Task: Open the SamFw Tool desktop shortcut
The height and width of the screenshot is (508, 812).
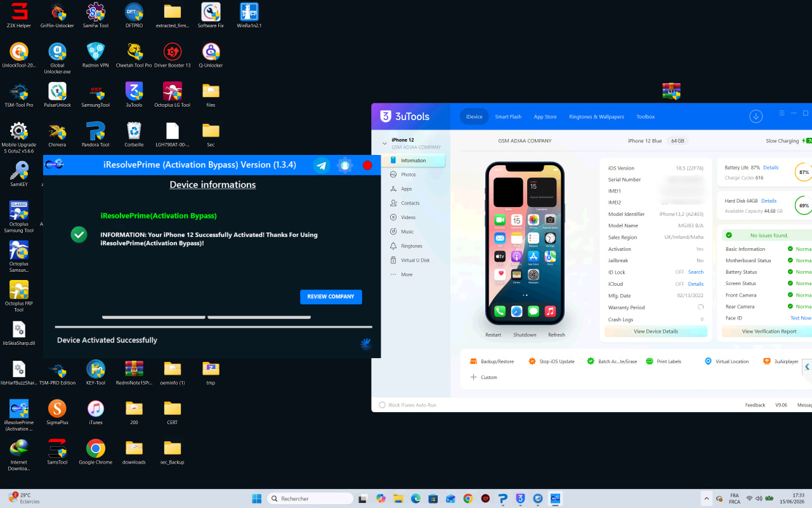Action: [x=95, y=16]
